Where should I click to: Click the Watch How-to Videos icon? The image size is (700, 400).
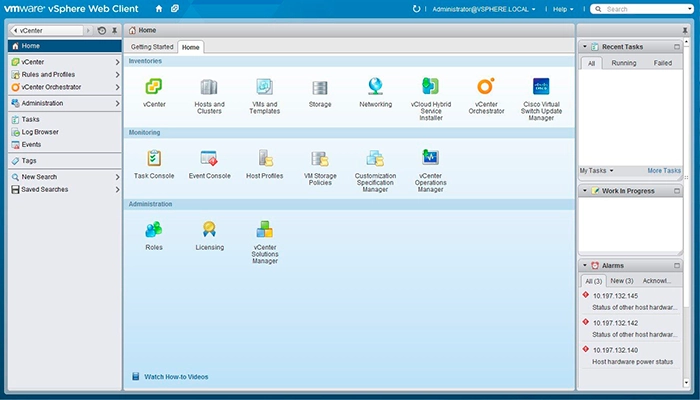(136, 376)
